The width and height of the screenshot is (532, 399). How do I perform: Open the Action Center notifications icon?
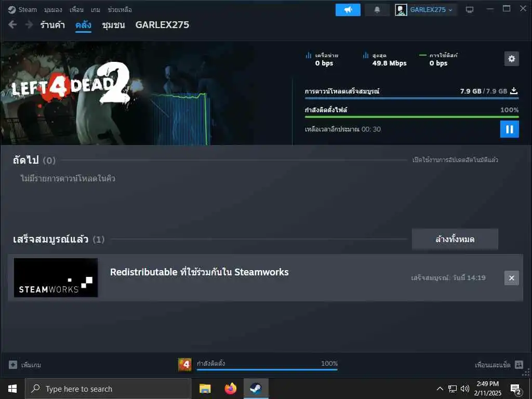pyautogui.click(x=516, y=389)
